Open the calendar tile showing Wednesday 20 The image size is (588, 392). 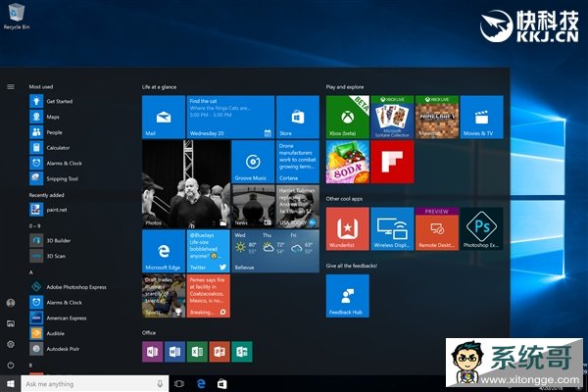coord(230,117)
